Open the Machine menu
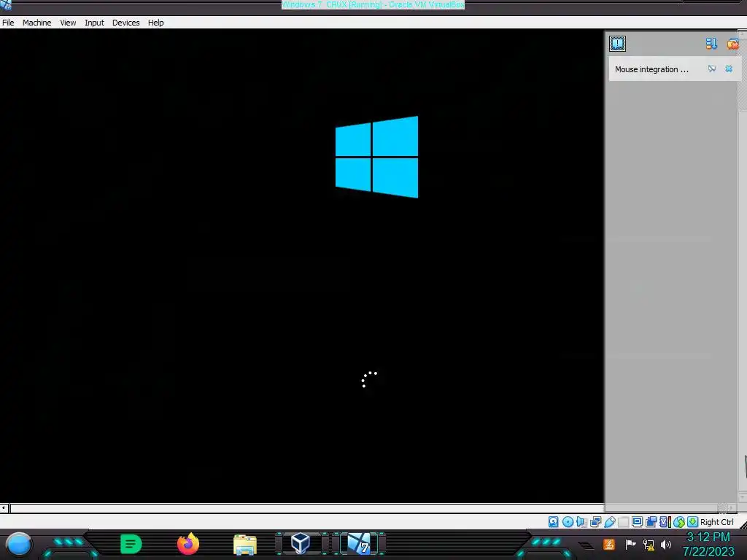 36,23
